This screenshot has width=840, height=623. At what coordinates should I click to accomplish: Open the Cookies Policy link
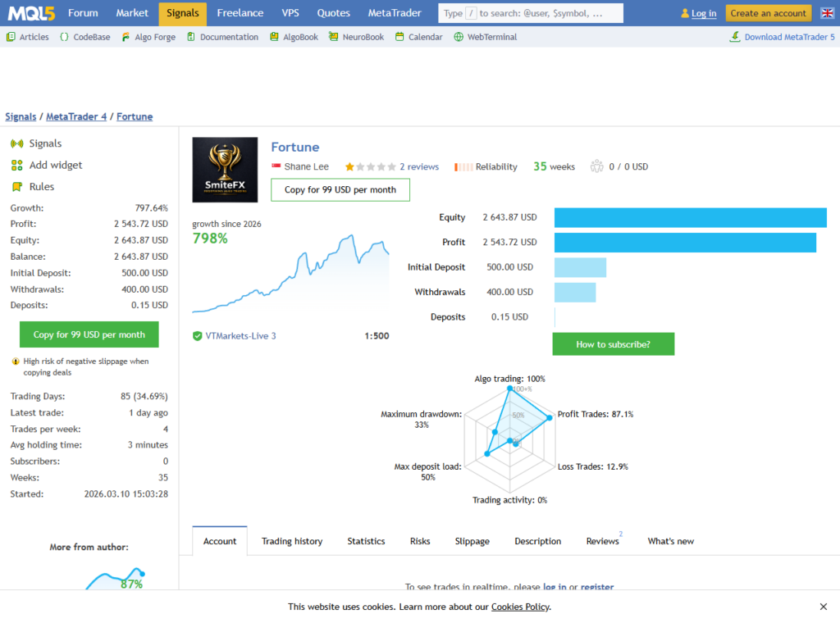520,607
